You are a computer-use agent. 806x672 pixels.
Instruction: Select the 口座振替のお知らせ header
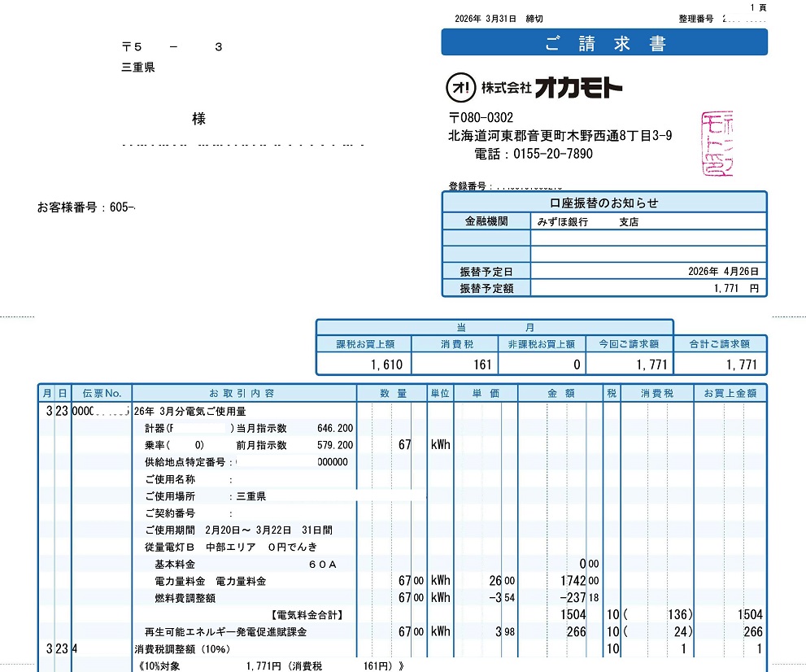click(604, 203)
